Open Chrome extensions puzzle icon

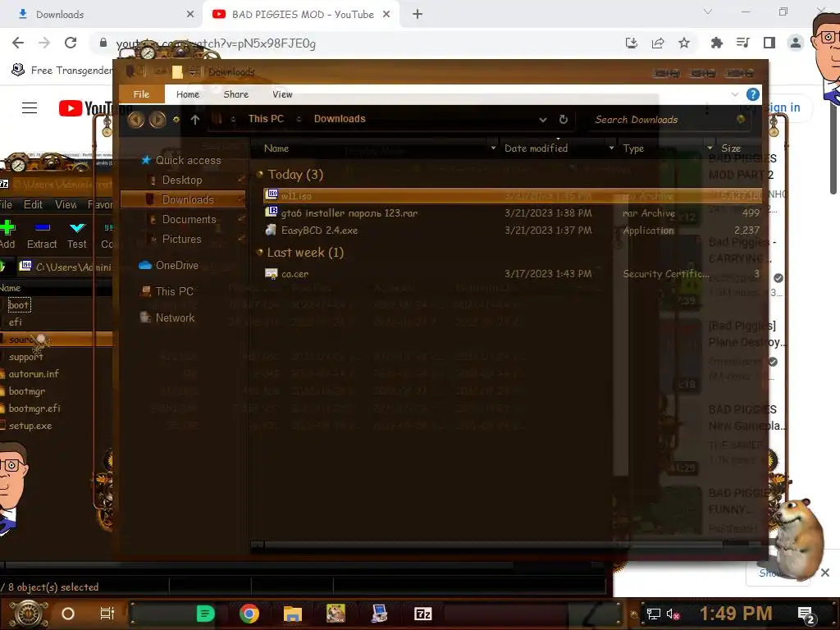point(716,43)
